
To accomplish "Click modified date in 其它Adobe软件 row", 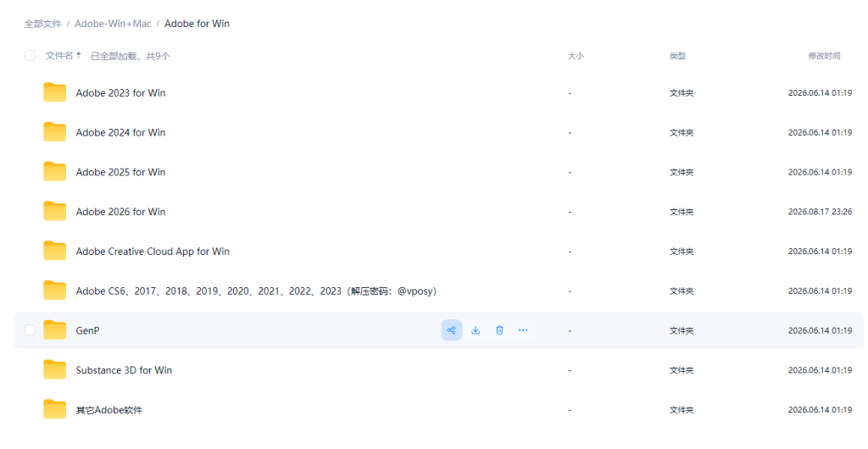I will pos(820,410).
